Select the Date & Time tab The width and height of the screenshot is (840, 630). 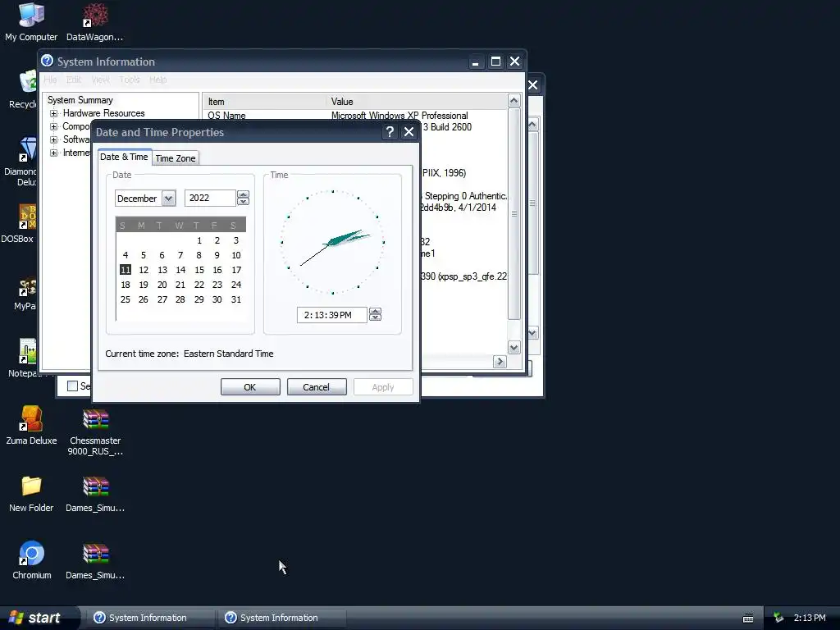[x=125, y=157]
